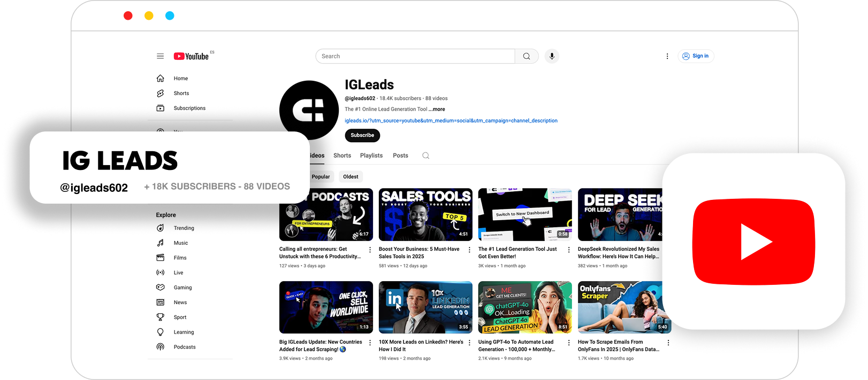Screen dimensions: 868x380
Task: Open the Podcasts for entrepreneurs thumbnail
Action: (x=326, y=215)
